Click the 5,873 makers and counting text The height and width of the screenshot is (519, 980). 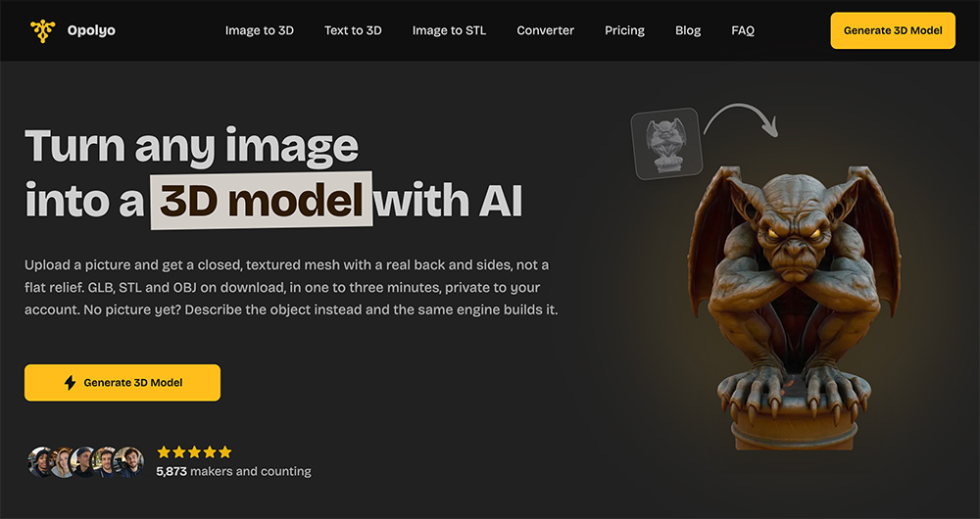click(x=234, y=471)
